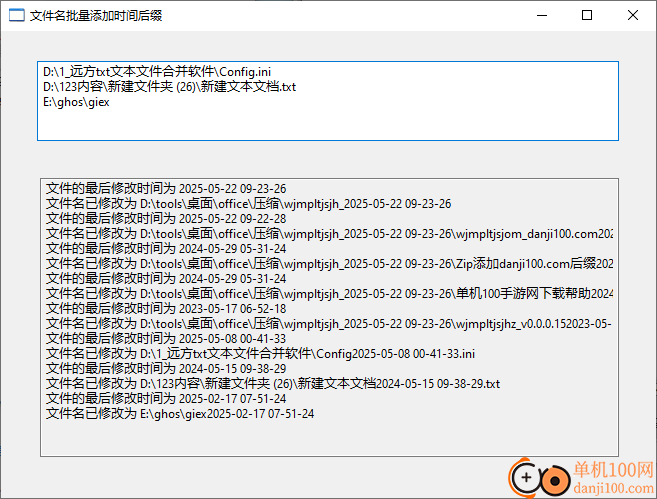Click the window title 文件名批量添加时间后缀
Image resolution: width=657 pixels, height=499 pixels.
pyautogui.click(x=96, y=16)
